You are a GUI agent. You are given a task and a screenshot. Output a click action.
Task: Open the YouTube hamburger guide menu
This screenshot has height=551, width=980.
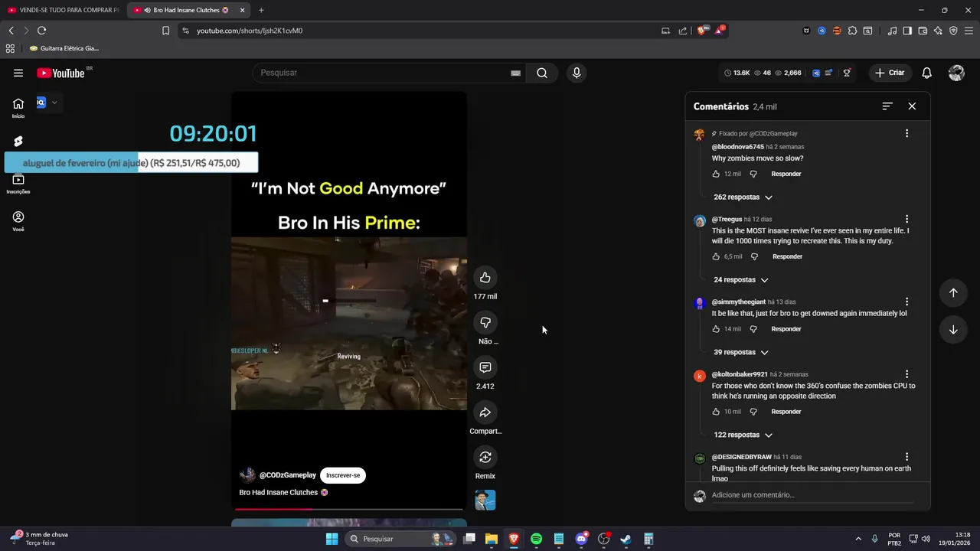tap(18, 73)
